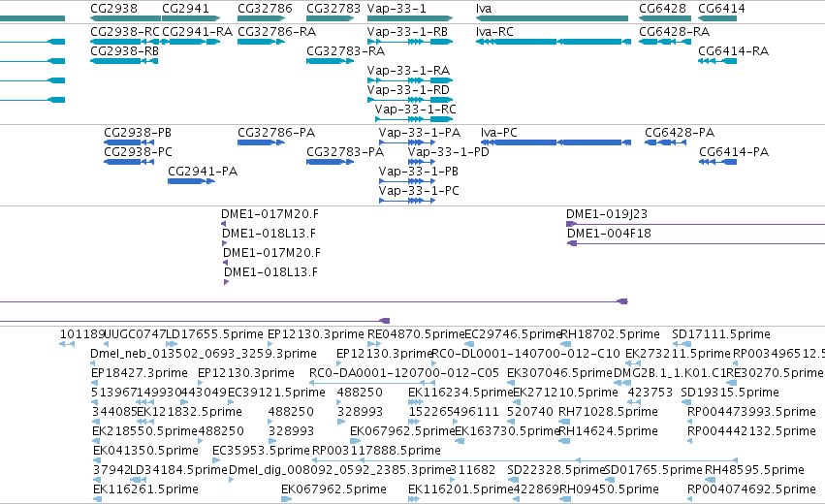Click EST label SD19315.5prime
825x504 pixels.
[x=730, y=393]
